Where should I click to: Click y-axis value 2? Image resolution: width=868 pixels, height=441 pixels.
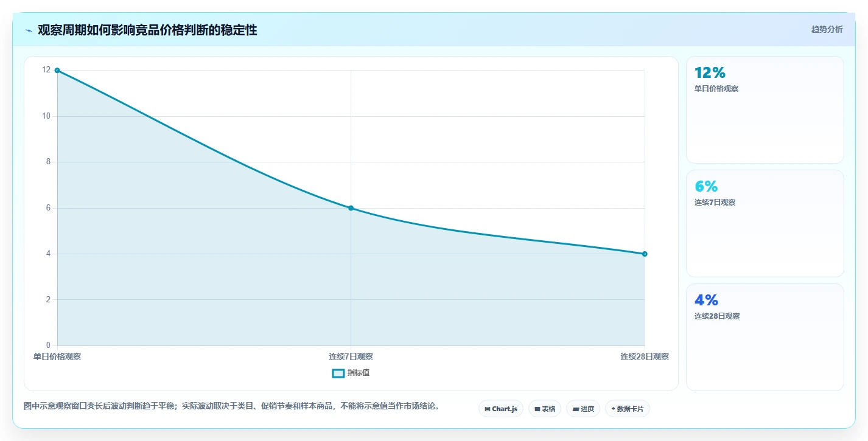coord(49,299)
